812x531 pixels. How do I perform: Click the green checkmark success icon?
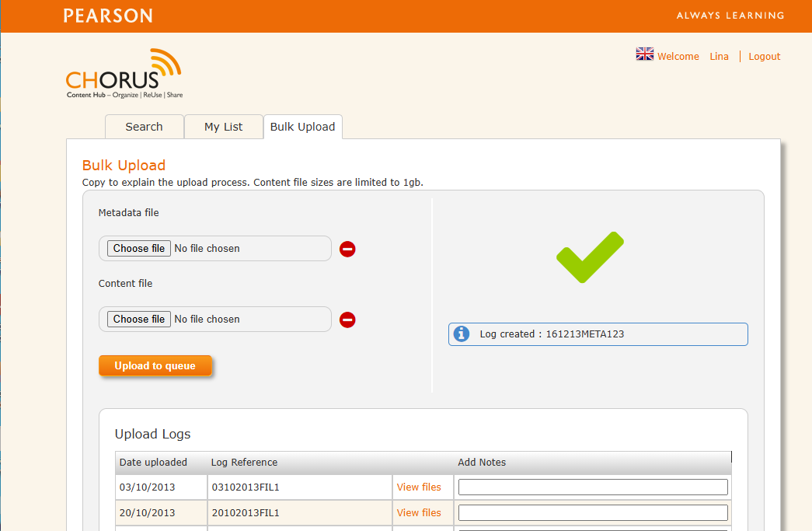(591, 257)
